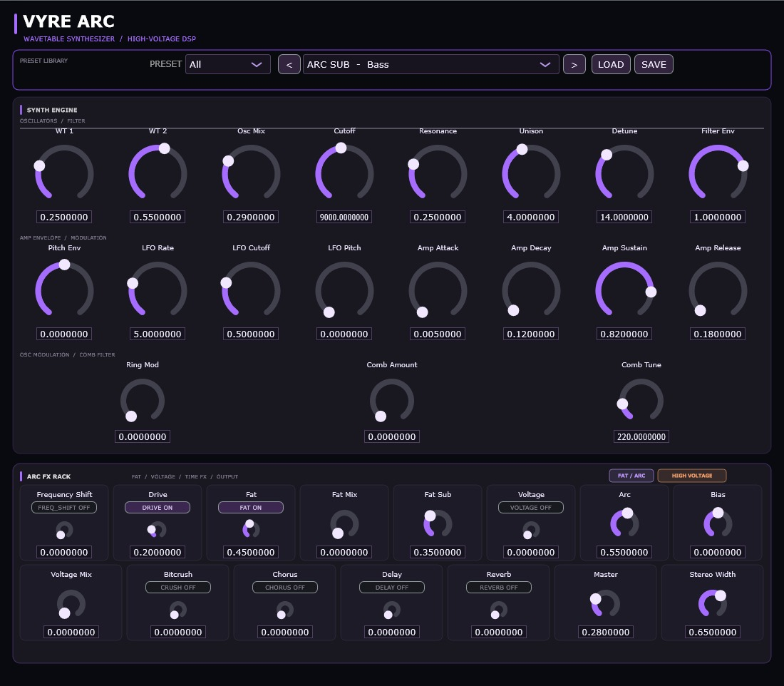Click the Master volume knob
784x686 pixels.
pyautogui.click(x=606, y=603)
